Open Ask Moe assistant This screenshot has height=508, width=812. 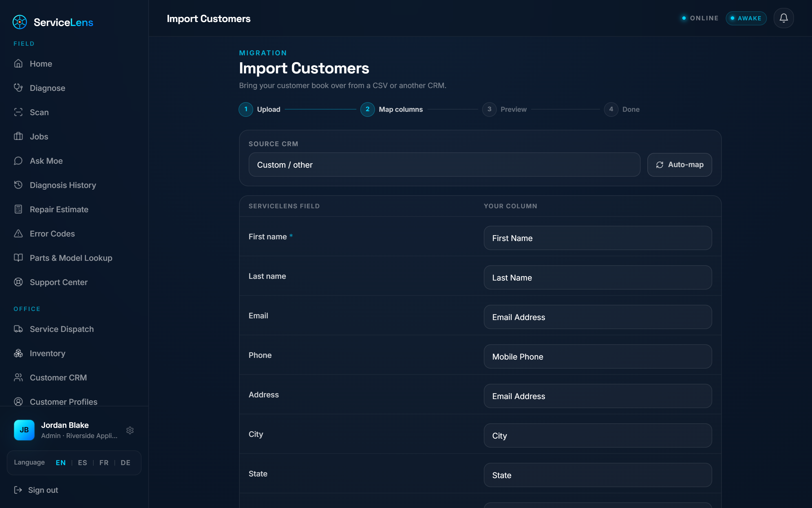pyautogui.click(x=74, y=161)
